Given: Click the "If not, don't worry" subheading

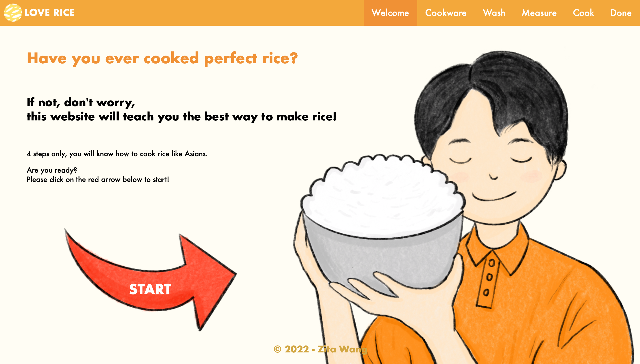Looking at the screenshot, I should coord(81,102).
